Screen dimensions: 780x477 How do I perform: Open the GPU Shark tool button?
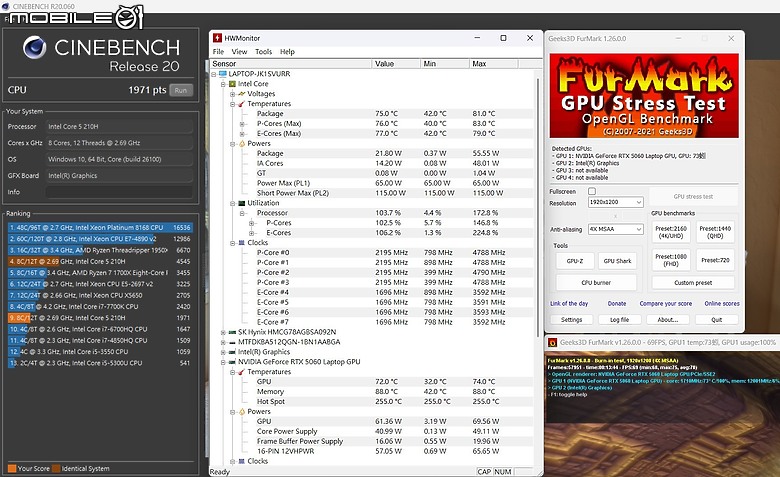pos(617,261)
